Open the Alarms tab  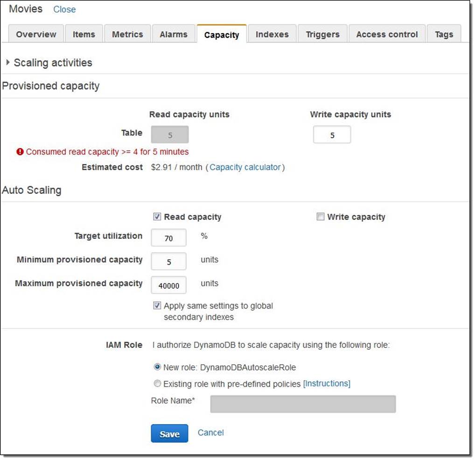pyautogui.click(x=173, y=35)
